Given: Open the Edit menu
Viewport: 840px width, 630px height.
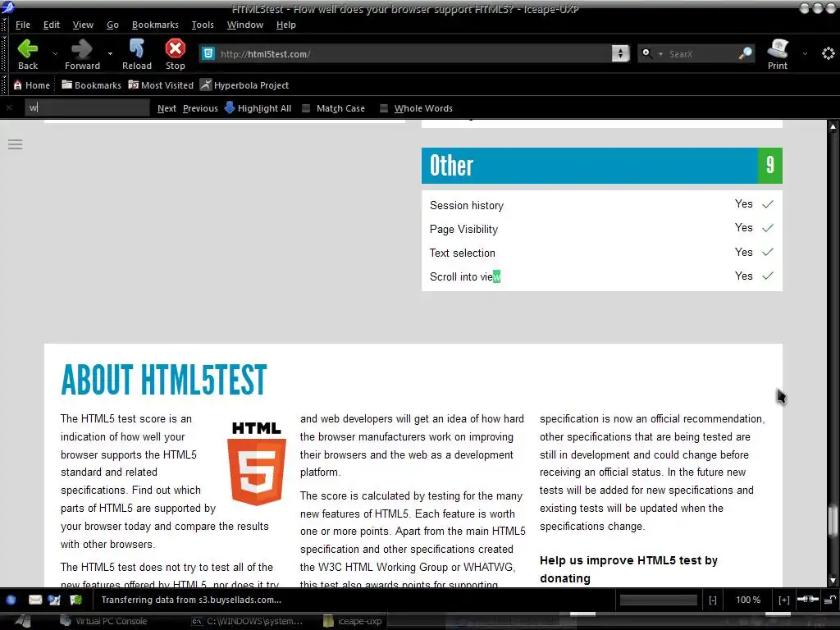Looking at the screenshot, I should point(52,25).
